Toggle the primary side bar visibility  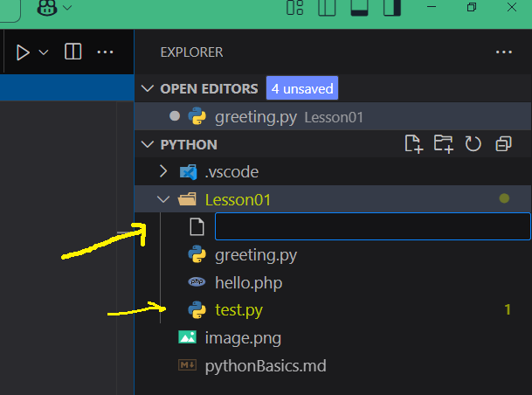(x=327, y=8)
